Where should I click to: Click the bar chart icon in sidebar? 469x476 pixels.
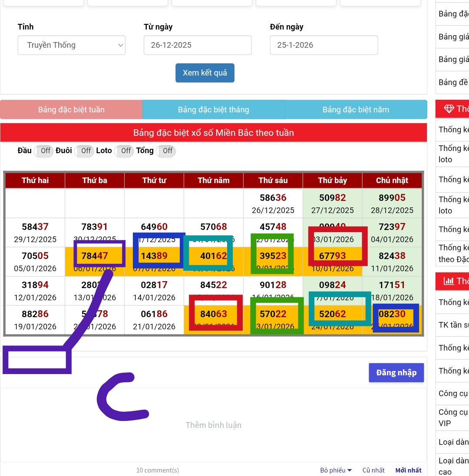[x=449, y=281]
